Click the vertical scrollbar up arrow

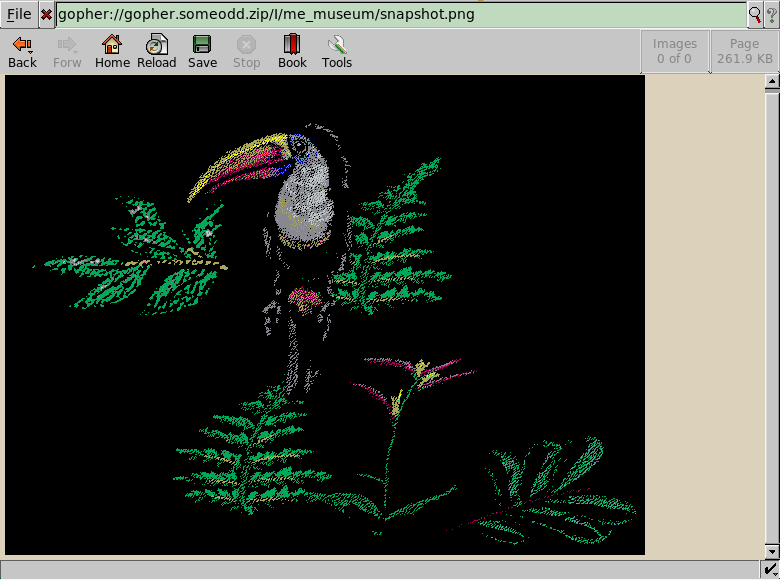tap(771, 85)
